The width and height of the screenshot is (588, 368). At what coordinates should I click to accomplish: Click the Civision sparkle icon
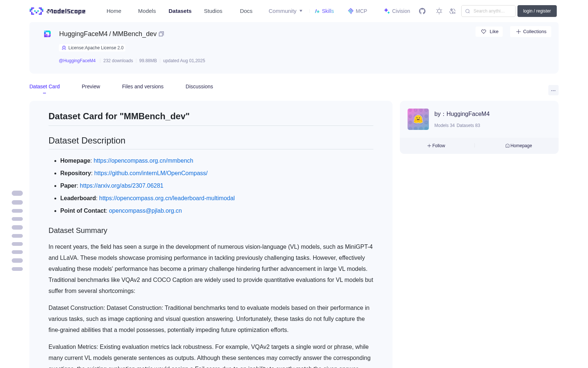pyautogui.click(x=387, y=11)
